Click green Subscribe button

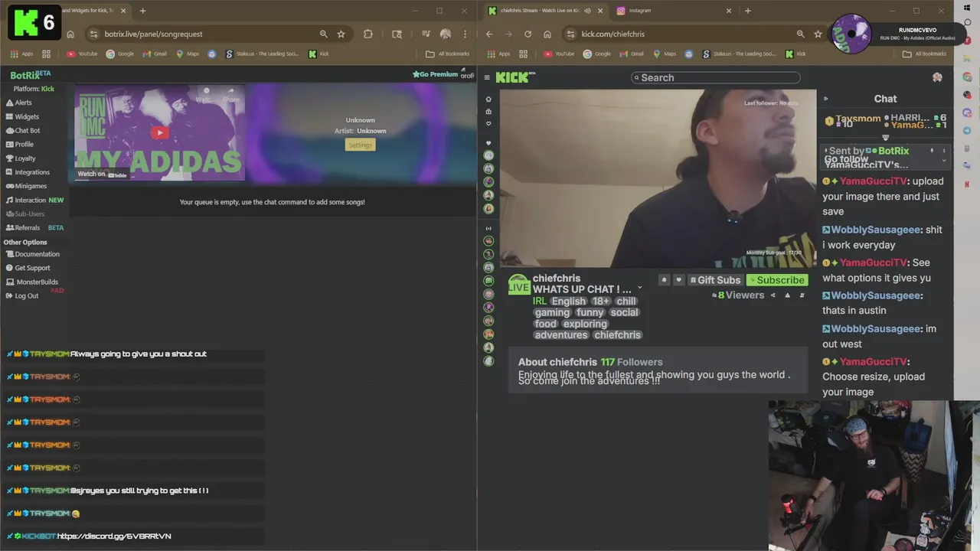tap(776, 280)
